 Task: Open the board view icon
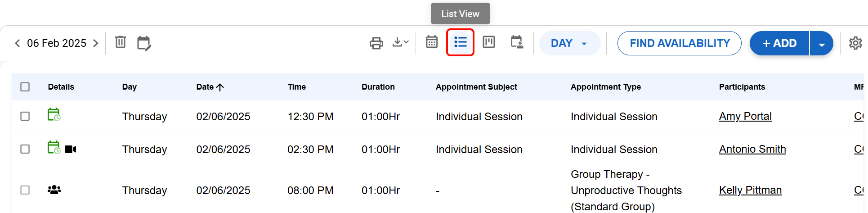coord(489,42)
